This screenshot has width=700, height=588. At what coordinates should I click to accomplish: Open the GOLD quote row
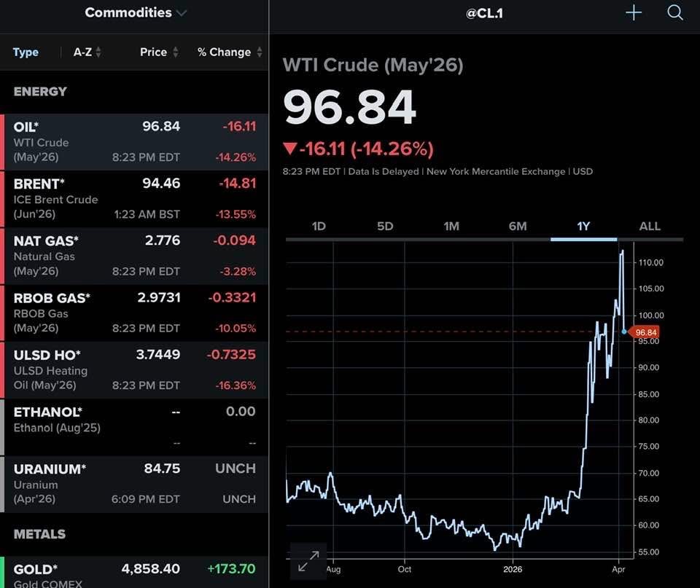click(x=134, y=573)
